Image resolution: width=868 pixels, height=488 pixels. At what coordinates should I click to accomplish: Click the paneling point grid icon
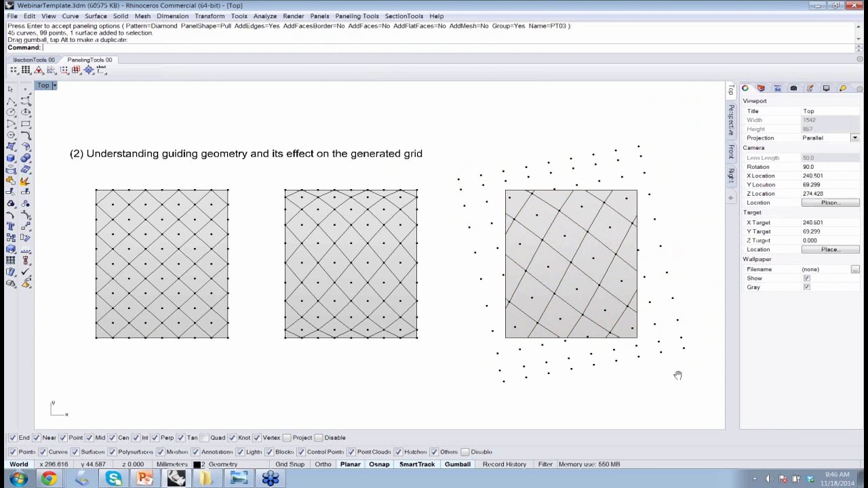pos(14,70)
